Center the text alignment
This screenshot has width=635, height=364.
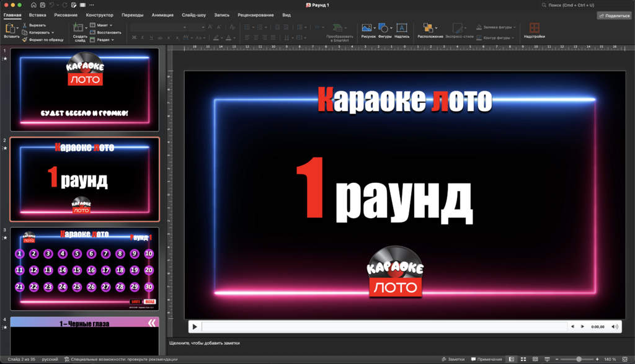click(x=255, y=38)
